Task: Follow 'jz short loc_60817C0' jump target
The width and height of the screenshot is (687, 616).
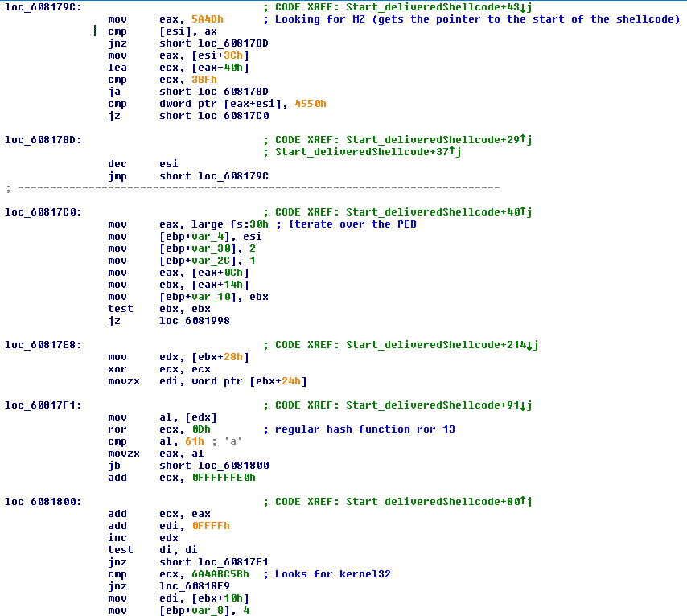Action: pyautogui.click(x=233, y=116)
